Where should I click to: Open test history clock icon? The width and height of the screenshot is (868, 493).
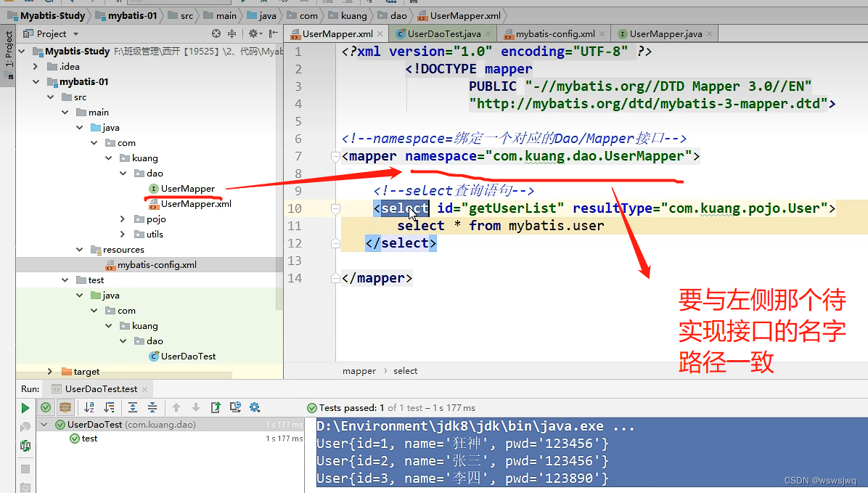coord(235,407)
